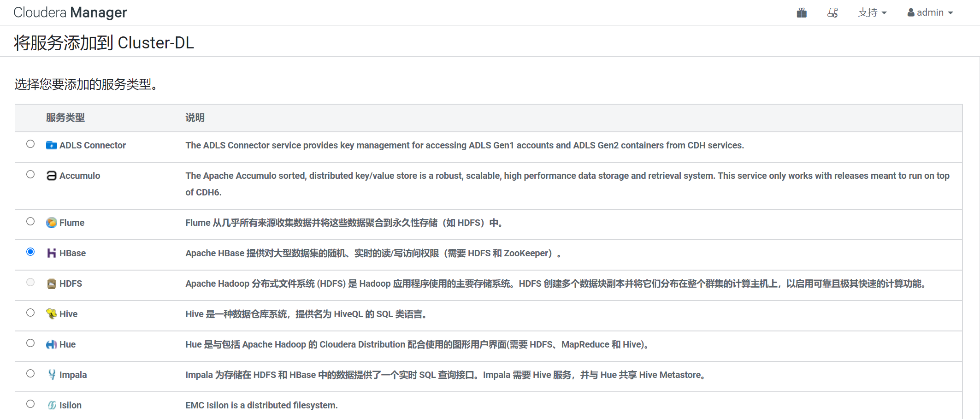This screenshot has height=419, width=980.
Task: Select the Accumulo radio button
Action: (30, 174)
